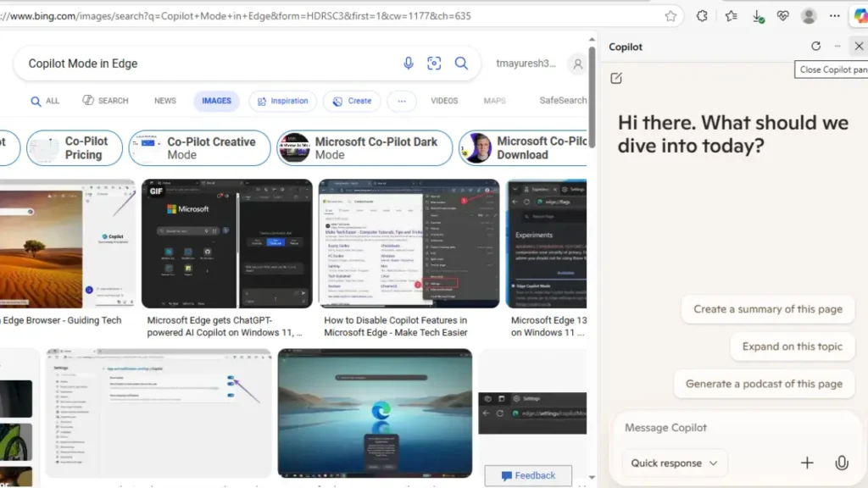Open Microsoft Edge gets ChatGPT-powered caption
This screenshot has height=488, width=868.
tap(225, 326)
